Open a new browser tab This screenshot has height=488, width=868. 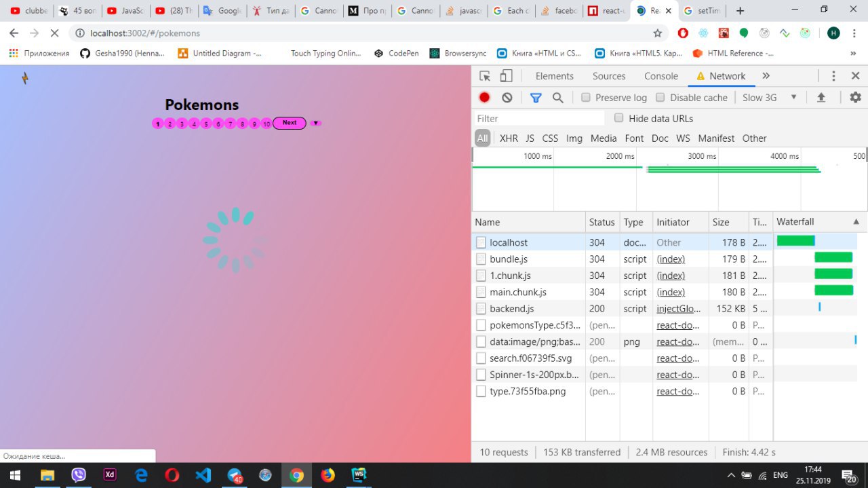click(740, 11)
